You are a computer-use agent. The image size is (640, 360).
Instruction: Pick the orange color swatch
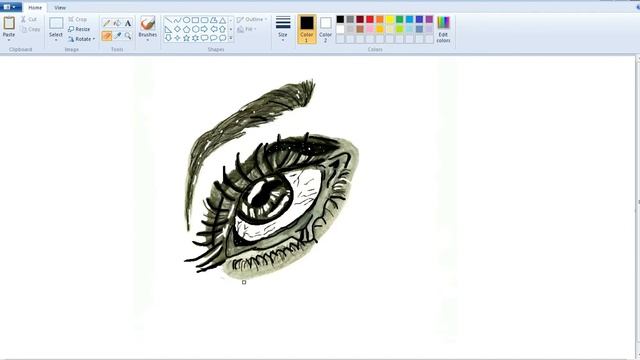click(380, 19)
